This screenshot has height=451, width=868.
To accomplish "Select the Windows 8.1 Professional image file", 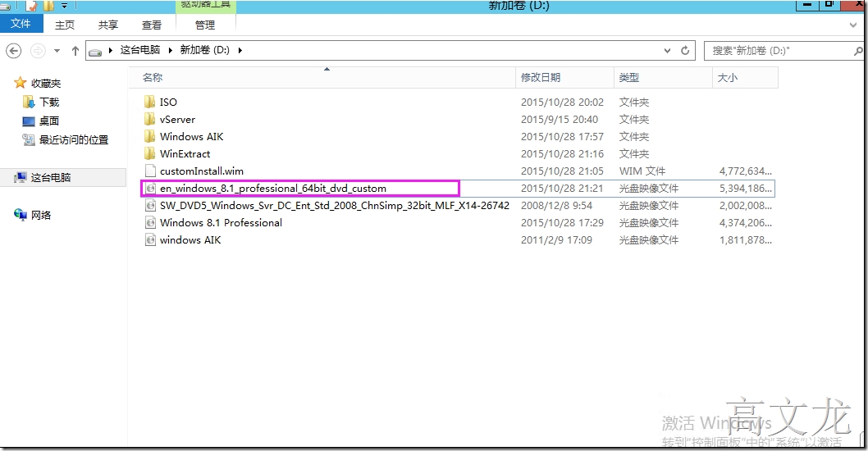I will pyautogui.click(x=221, y=222).
